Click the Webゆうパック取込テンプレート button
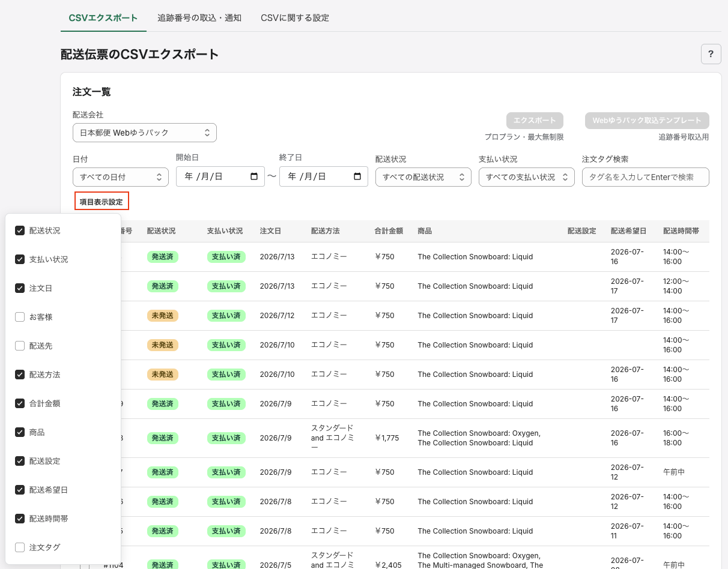 click(647, 120)
